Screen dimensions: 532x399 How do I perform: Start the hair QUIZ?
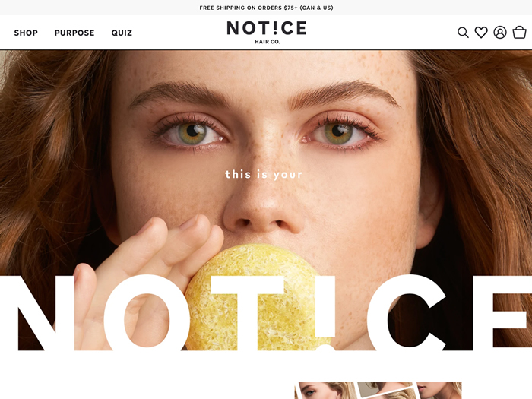click(x=122, y=33)
